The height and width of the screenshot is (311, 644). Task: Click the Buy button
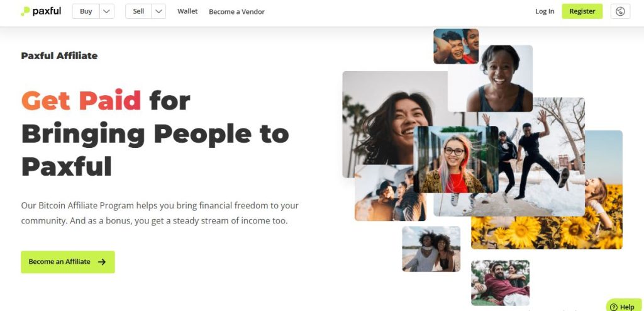[x=86, y=11]
